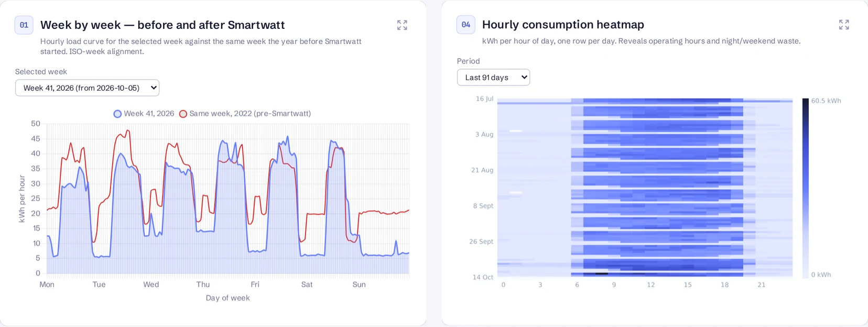Click the Thu label on x-axis
868x327 pixels.
point(203,285)
